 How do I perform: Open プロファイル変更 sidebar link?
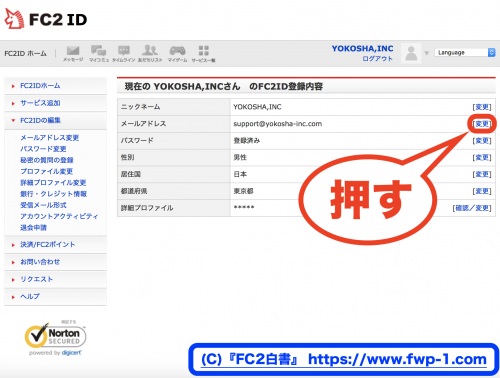click(46, 171)
